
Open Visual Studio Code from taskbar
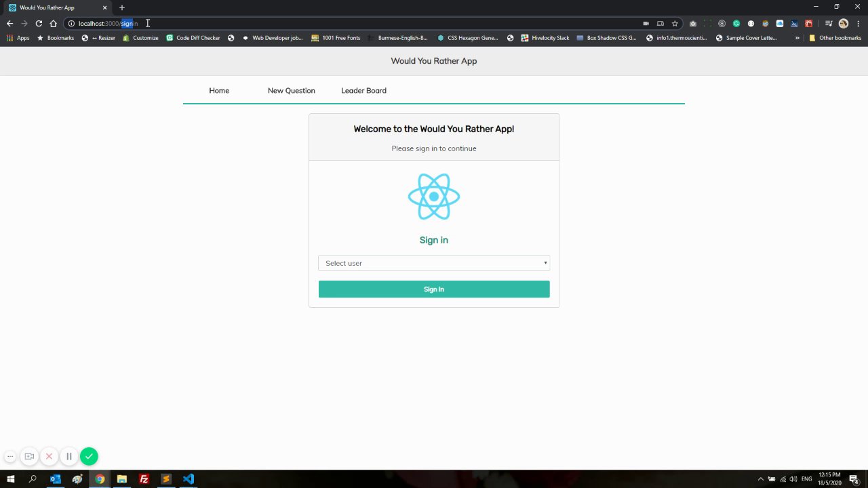(189, 479)
